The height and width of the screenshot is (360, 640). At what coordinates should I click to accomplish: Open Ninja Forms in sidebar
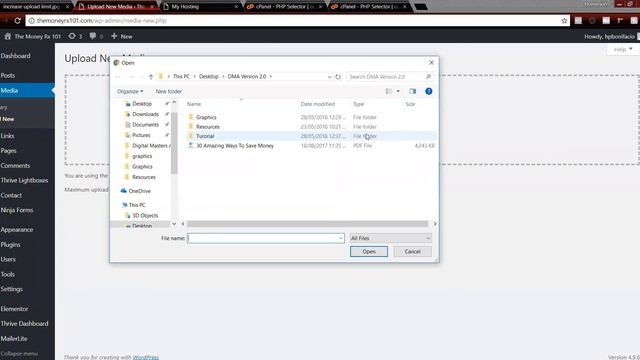point(17,210)
